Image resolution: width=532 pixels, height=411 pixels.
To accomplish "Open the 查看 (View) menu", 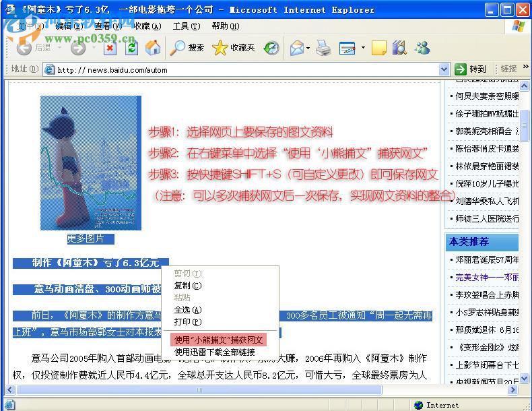I will pyautogui.click(x=108, y=26).
